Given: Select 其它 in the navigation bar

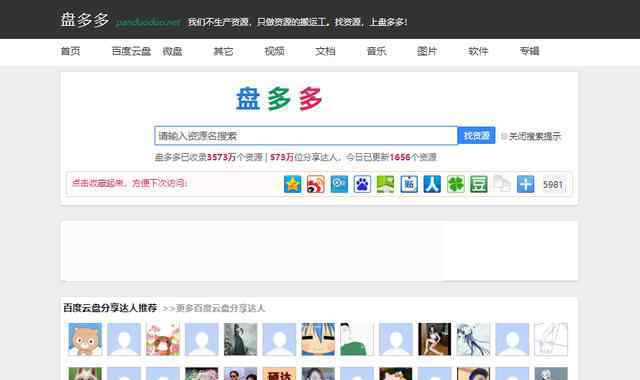Looking at the screenshot, I should [223, 51].
